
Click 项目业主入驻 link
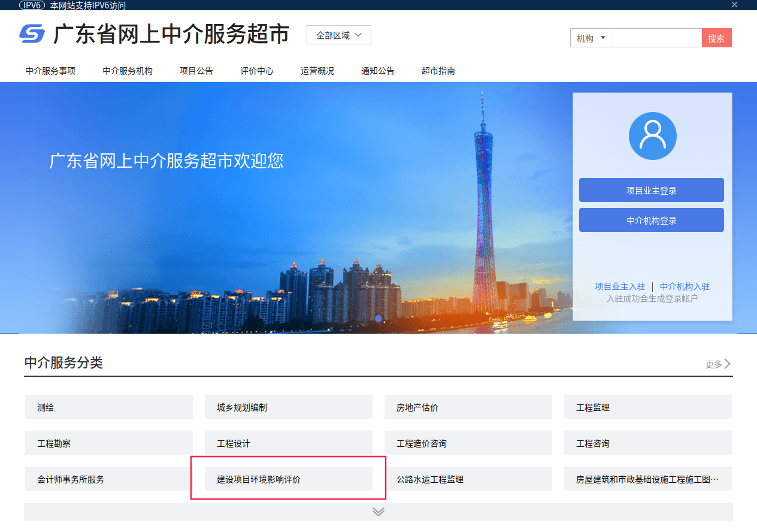620,286
